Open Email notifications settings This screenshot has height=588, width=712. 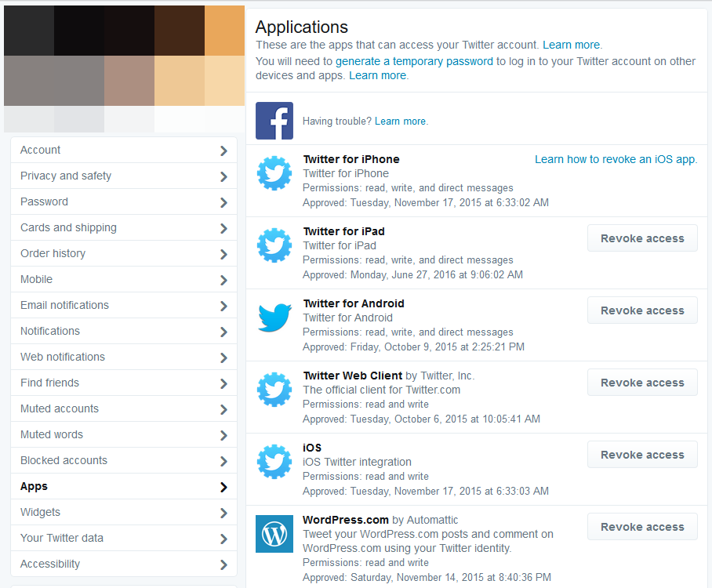tap(124, 305)
